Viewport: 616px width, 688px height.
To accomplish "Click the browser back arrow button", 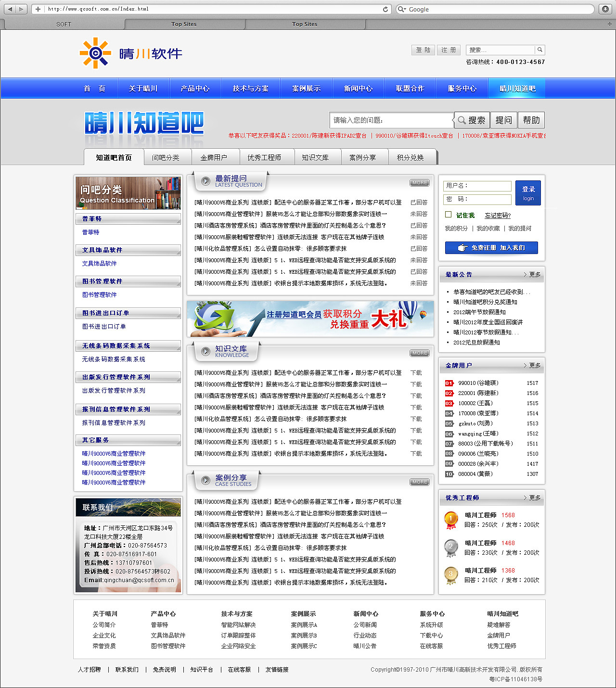I will pos(10,9).
